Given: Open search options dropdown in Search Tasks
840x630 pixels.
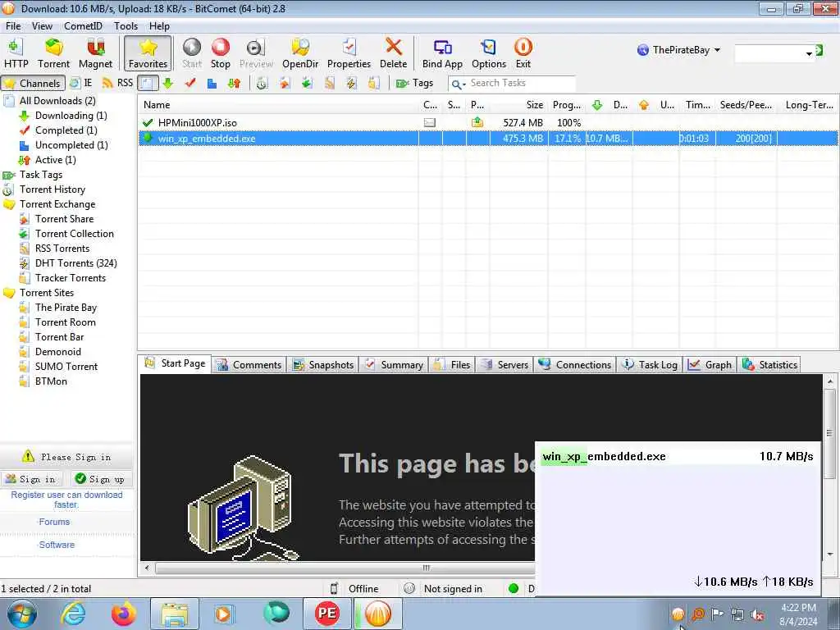Looking at the screenshot, I should 458,84.
